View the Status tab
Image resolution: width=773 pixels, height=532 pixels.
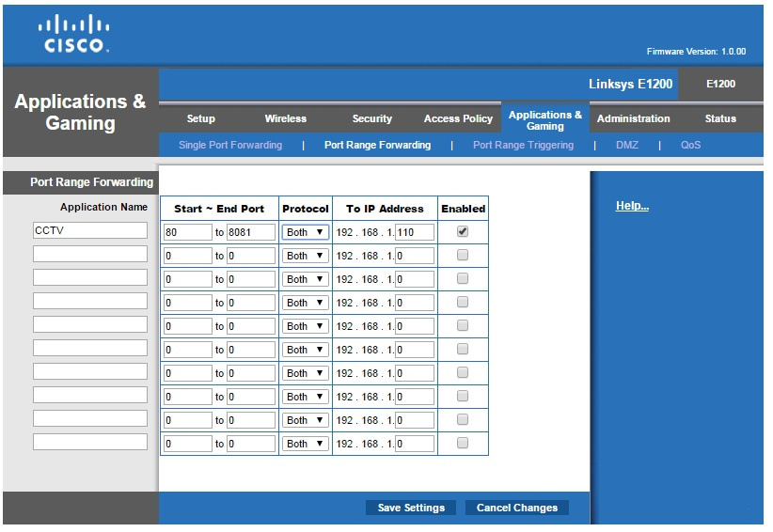pos(720,118)
